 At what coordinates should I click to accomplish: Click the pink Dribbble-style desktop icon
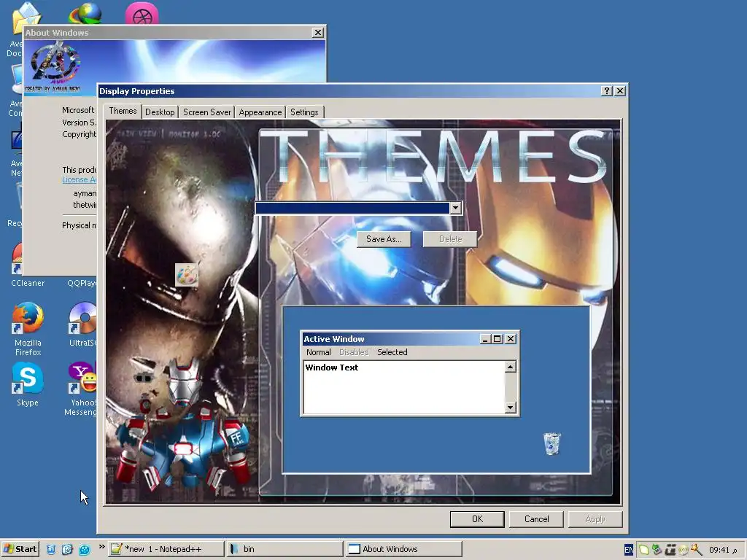pyautogui.click(x=142, y=15)
